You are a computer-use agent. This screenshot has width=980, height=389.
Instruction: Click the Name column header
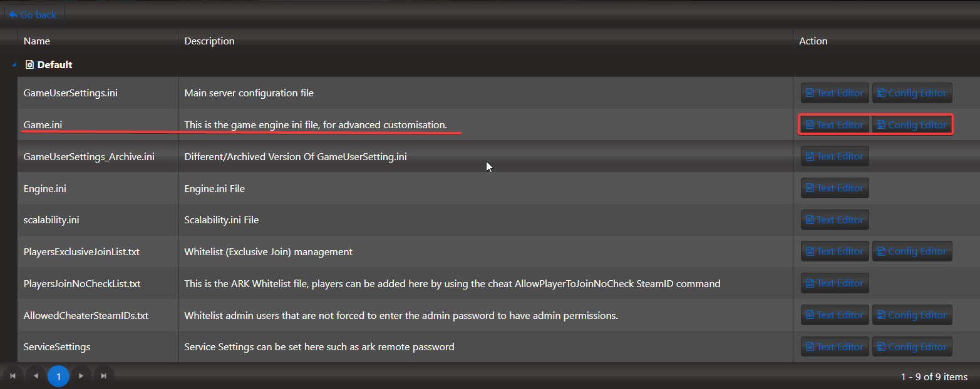coord(37,41)
